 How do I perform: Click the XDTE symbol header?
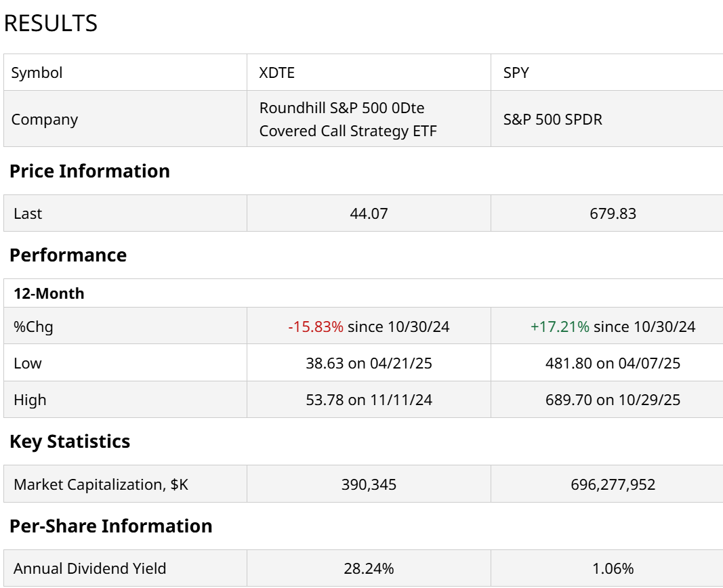pos(277,72)
